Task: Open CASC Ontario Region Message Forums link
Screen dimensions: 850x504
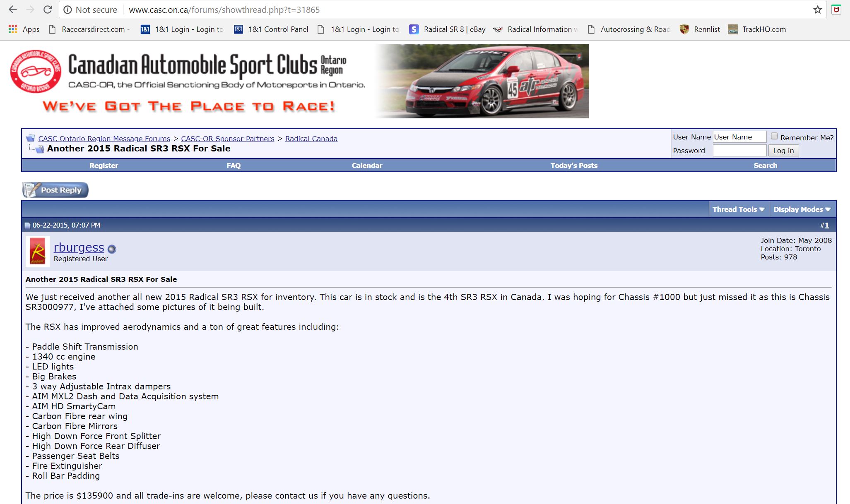Action: 104,139
